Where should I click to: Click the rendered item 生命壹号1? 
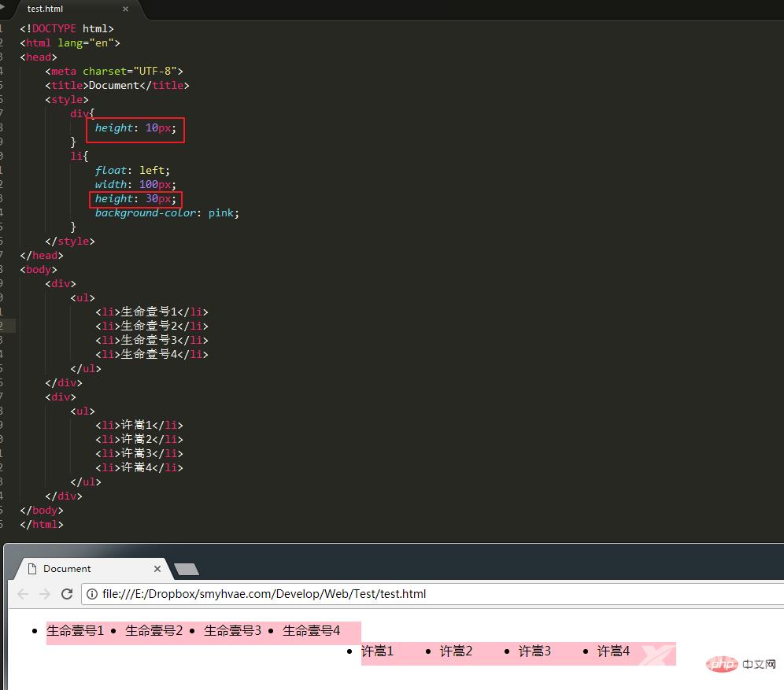(x=75, y=630)
